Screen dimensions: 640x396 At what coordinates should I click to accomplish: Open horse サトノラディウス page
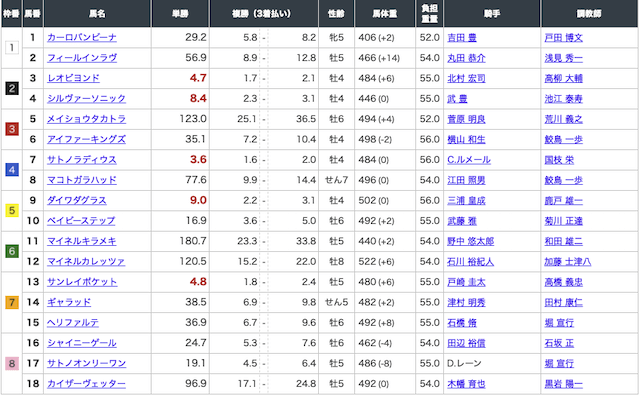pyautogui.click(x=82, y=160)
